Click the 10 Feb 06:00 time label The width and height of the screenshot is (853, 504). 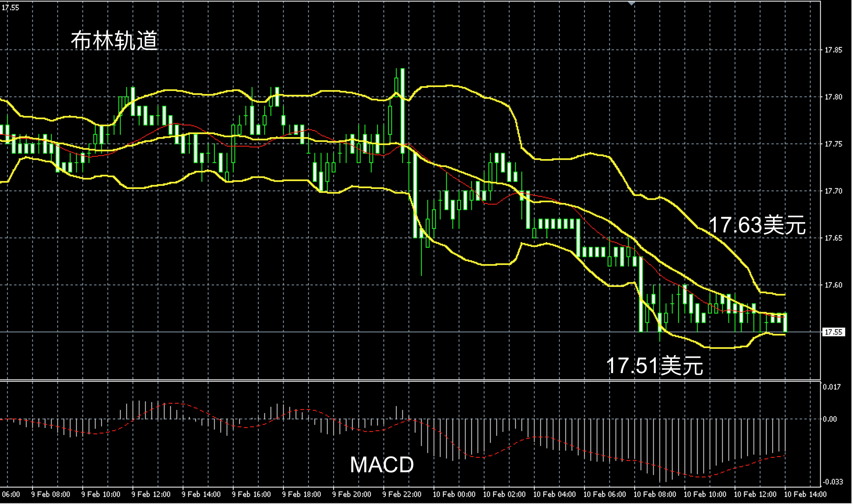coord(604,495)
